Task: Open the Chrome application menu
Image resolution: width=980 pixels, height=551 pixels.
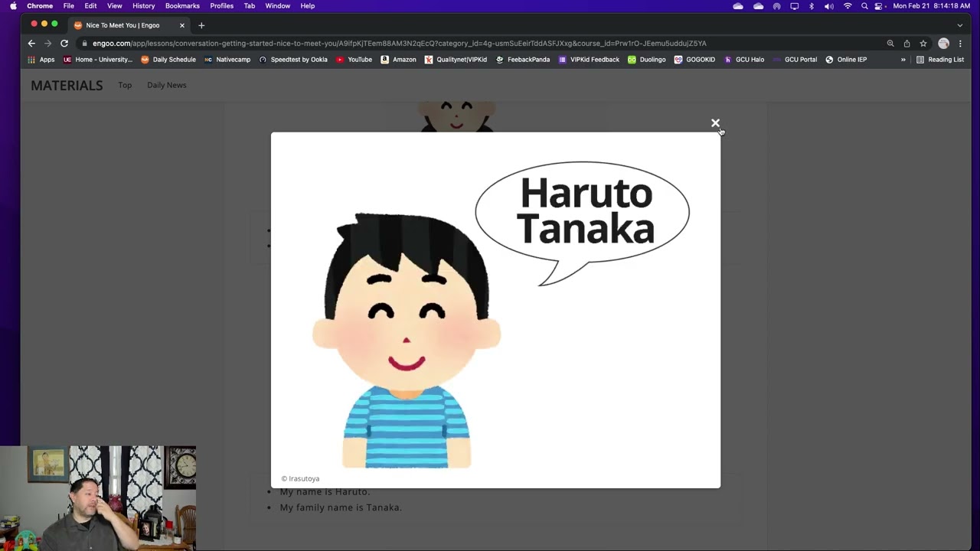Action: coord(40,6)
